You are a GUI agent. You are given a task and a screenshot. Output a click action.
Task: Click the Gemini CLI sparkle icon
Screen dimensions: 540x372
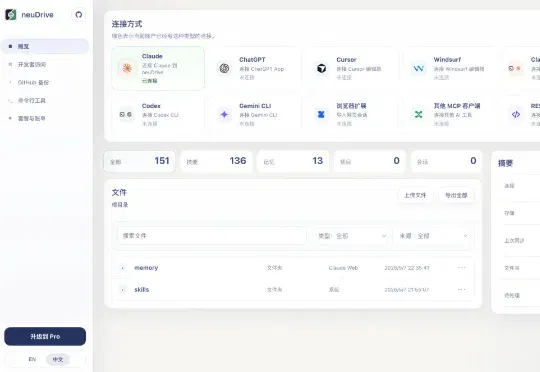tap(225, 114)
